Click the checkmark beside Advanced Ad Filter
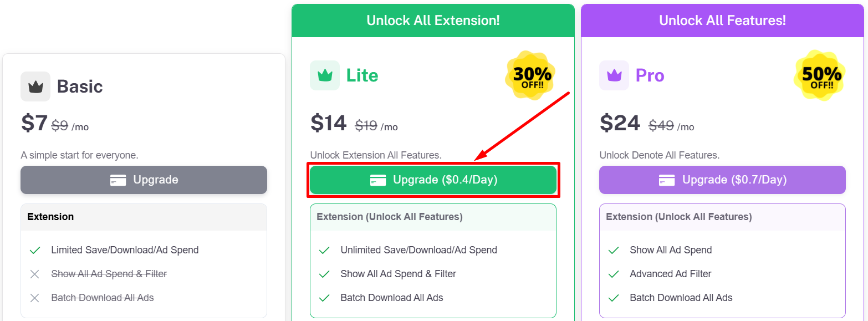Image resolution: width=868 pixels, height=321 pixels. pos(614,274)
